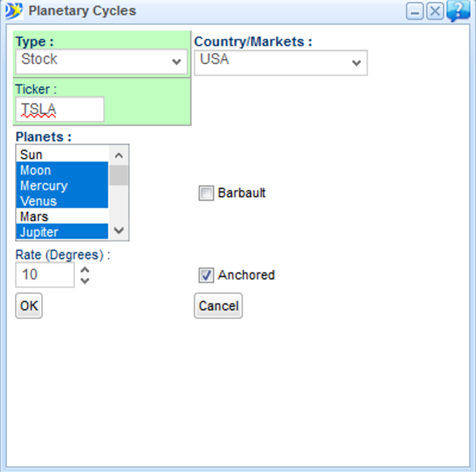Choose Mercury in the Planets list
This screenshot has width=476, height=472.
pos(62,185)
